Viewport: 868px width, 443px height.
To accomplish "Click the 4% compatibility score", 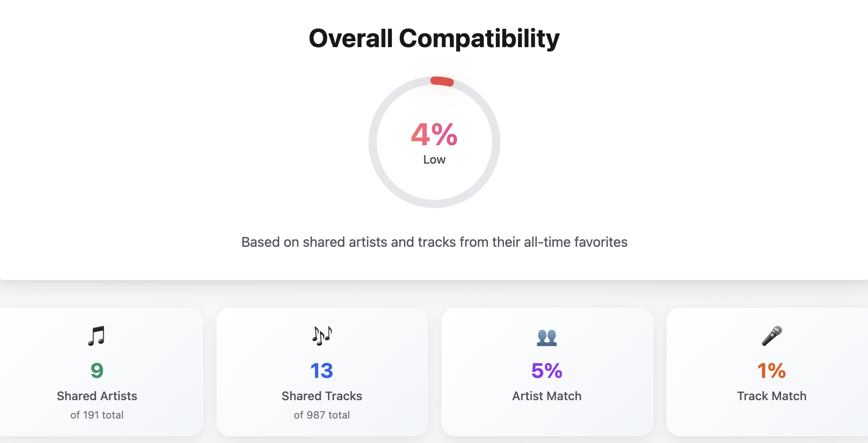I will (x=434, y=135).
